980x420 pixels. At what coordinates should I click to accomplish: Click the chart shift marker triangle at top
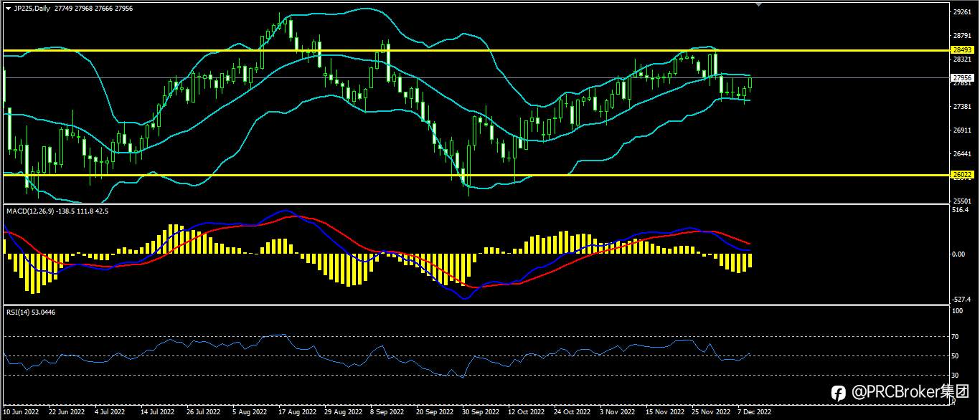pyautogui.click(x=759, y=5)
